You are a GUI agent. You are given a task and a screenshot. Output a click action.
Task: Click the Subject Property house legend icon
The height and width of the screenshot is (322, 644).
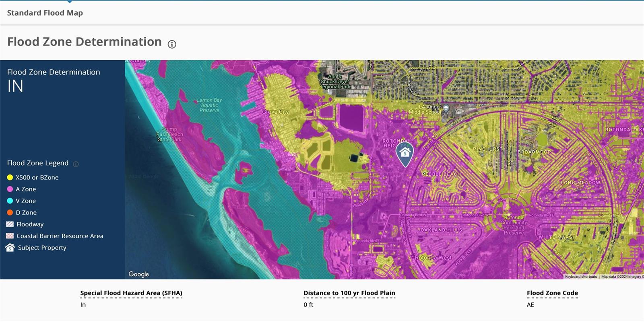pos(10,248)
